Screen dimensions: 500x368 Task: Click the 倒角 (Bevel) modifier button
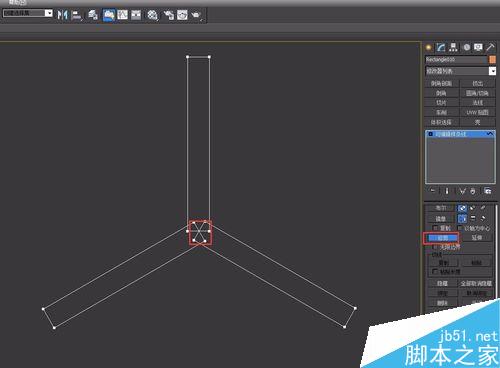click(x=442, y=93)
